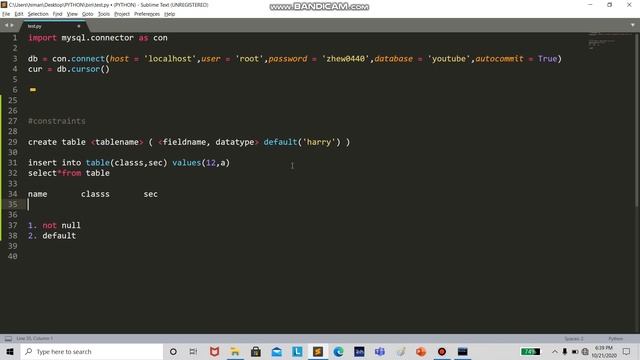
Task: Click the green battery percentage indicator
Action: [x=530, y=351]
